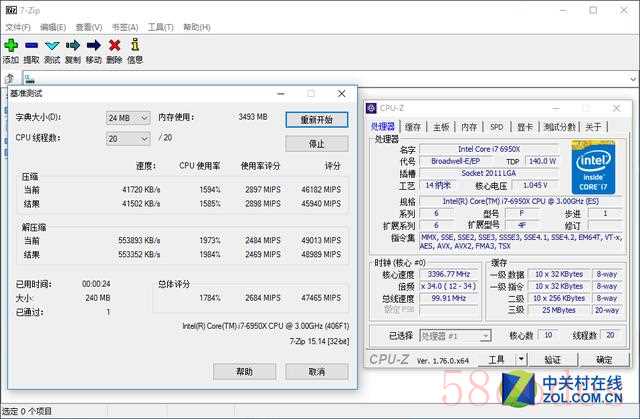Click the 7-Zip address path field

pos(325,78)
